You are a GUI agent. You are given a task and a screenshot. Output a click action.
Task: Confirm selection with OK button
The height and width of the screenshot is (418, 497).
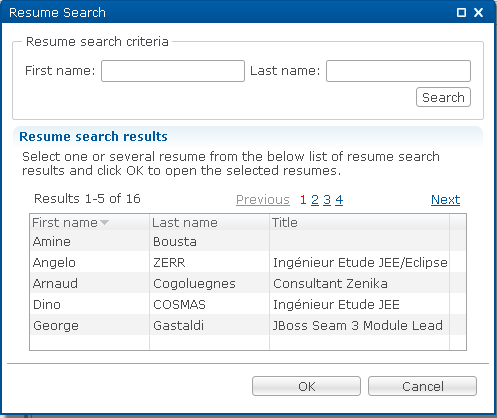(306, 386)
